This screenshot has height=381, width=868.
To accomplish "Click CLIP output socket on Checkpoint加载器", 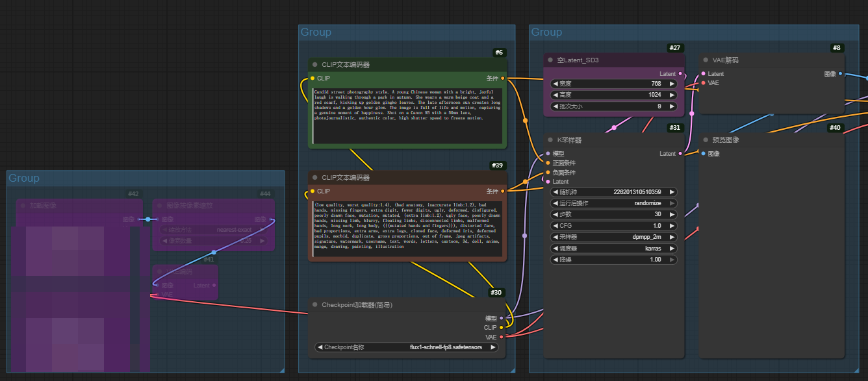I will tap(501, 328).
